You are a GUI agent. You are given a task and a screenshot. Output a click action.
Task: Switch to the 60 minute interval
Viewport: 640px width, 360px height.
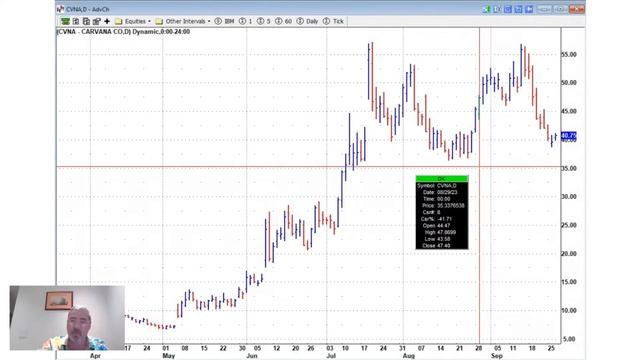click(284, 21)
